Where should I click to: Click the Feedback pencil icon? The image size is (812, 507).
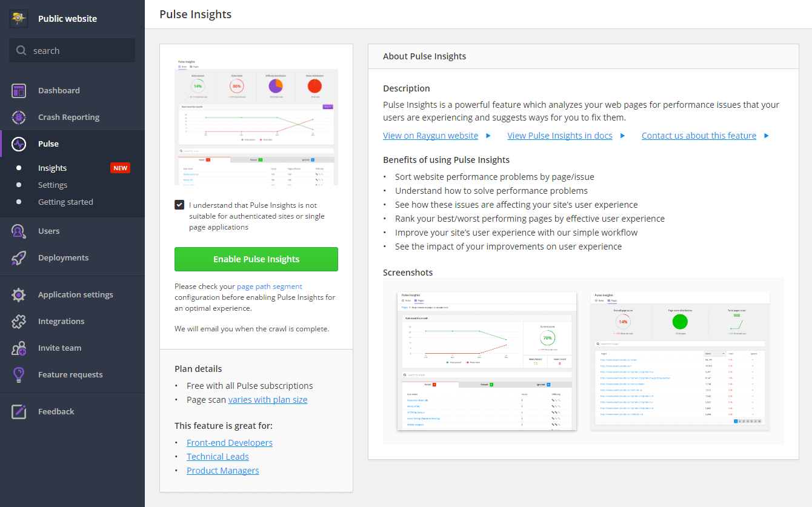(x=19, y=411)
